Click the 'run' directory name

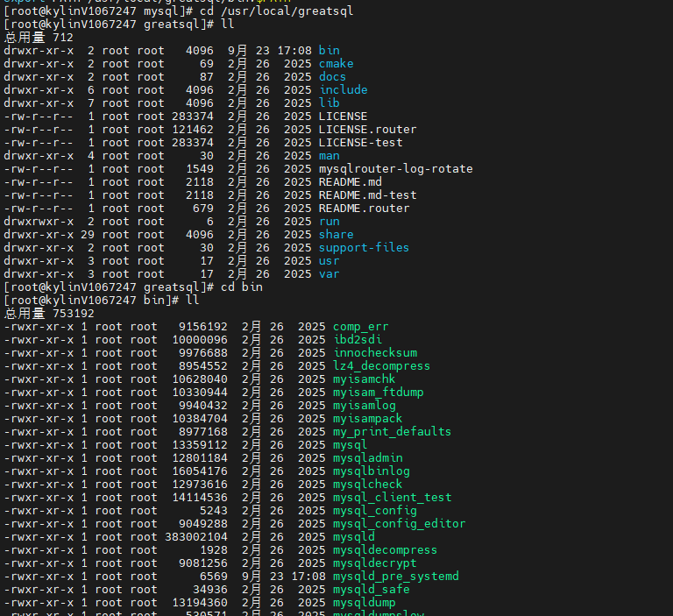point(329,222)
